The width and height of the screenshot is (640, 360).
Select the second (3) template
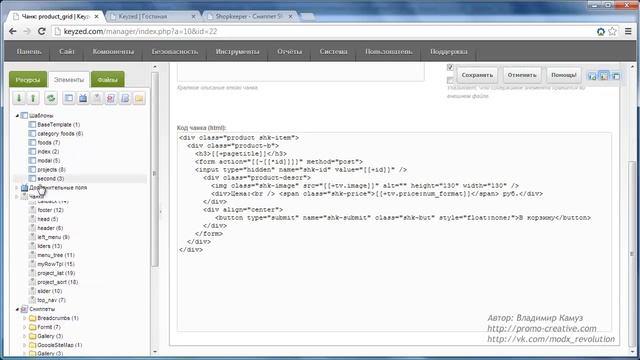tap(51, 179)
